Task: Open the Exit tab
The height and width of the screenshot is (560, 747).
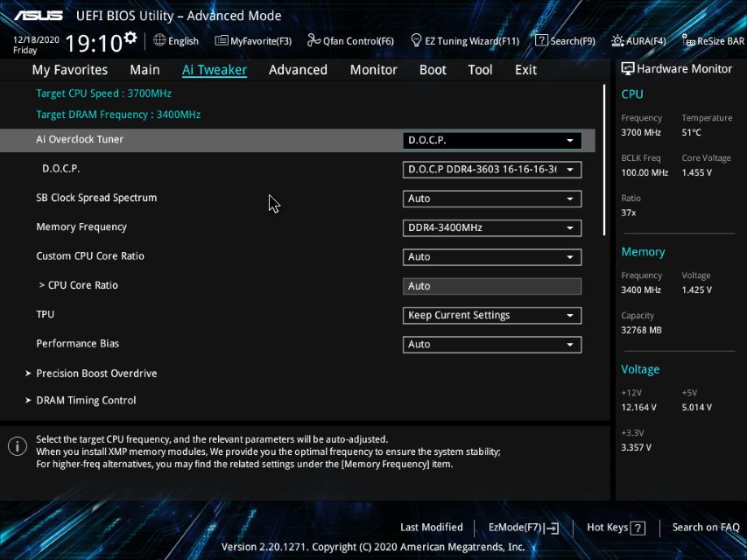Action: tap(525, 70)
